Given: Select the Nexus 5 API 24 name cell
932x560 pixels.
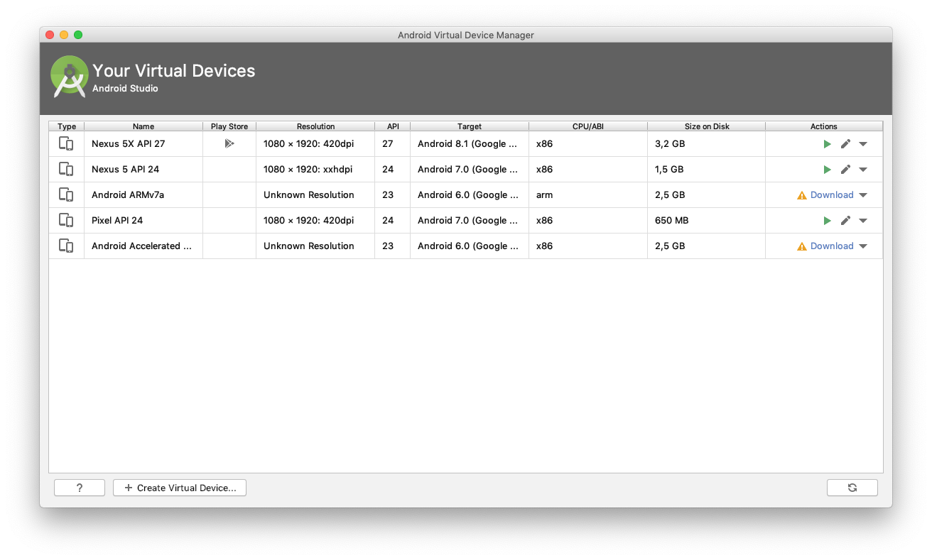Looking at the screenshot, I should click(x=143, y=170).
